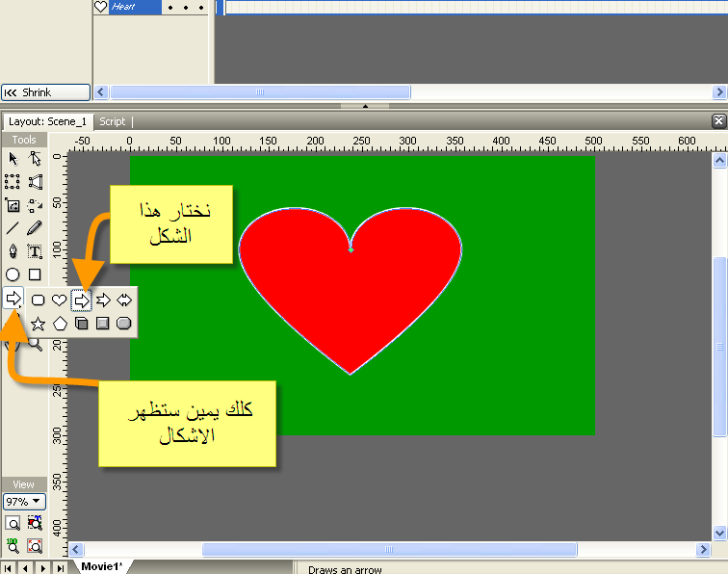Screen dimensions: 728x574
Task: Pick the star shape in flyout
Action: (x=39, y=324)
